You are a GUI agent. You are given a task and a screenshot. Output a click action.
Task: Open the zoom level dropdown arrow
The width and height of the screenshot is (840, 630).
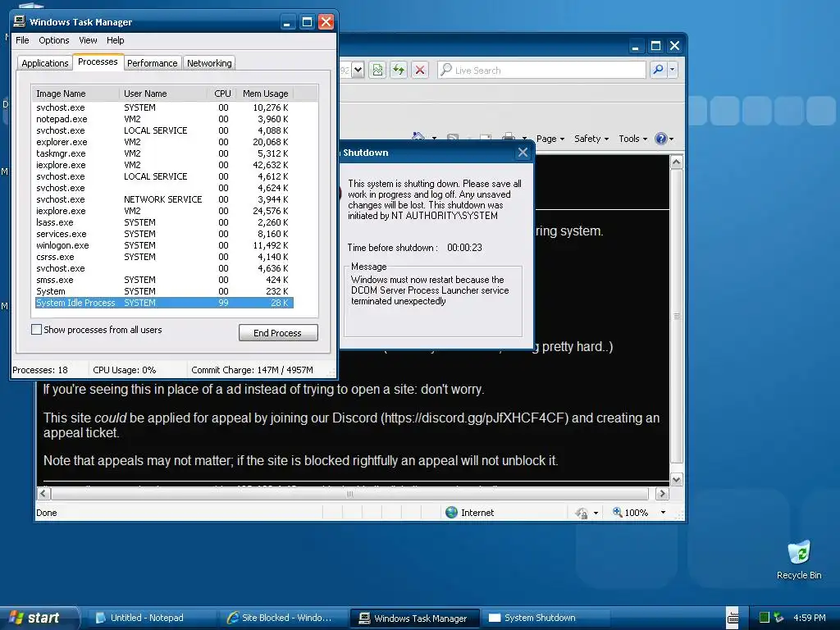[x=663, y=513]
